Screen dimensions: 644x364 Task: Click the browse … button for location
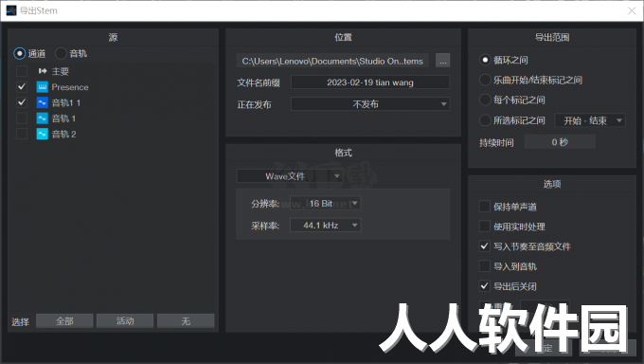(x=443, y=61)
